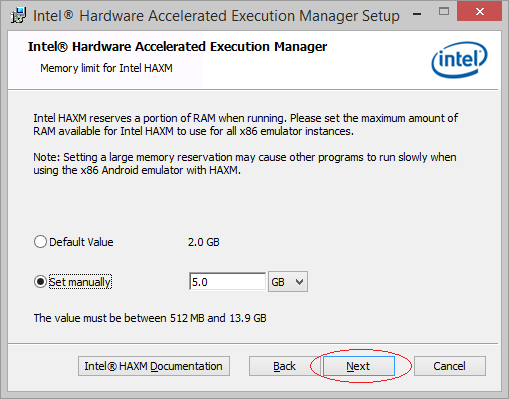Image resolution: width=509 pixels, height=399 pixels.
Task: Click the bold Hardware Accelerated Execution Manager heading
Action: [x=177, y=47]
